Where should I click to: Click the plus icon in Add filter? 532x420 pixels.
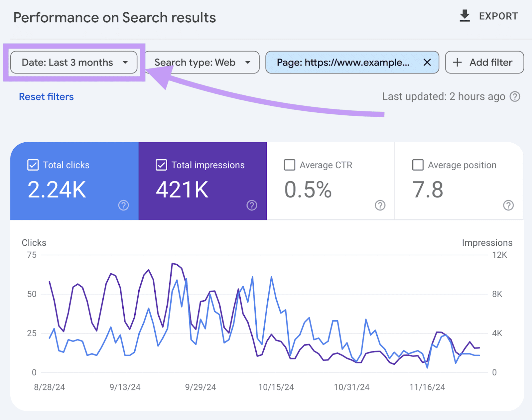458,62
